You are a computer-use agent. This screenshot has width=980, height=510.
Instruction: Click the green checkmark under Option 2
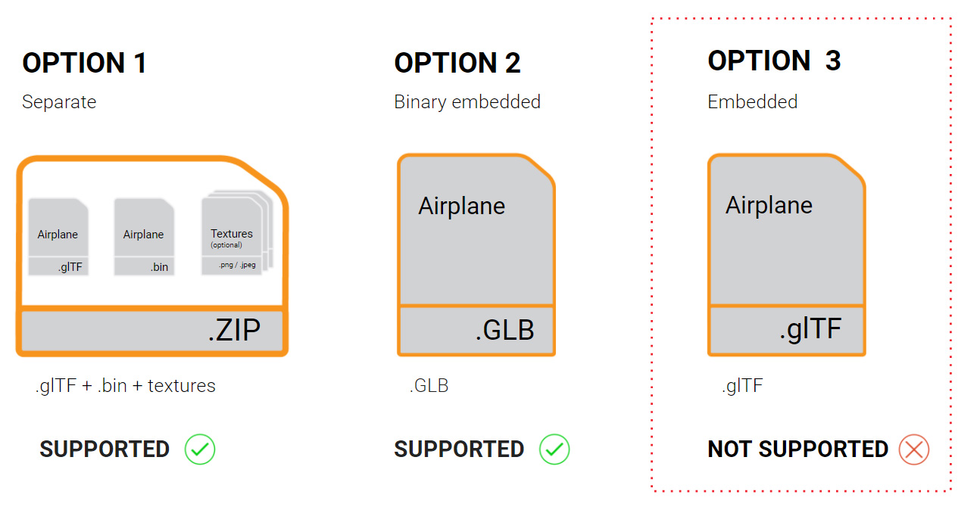pos(554,449)
